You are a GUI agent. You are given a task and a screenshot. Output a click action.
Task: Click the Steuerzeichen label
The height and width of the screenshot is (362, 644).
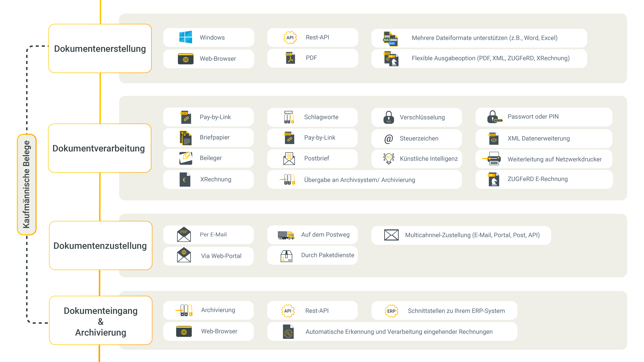419,138
